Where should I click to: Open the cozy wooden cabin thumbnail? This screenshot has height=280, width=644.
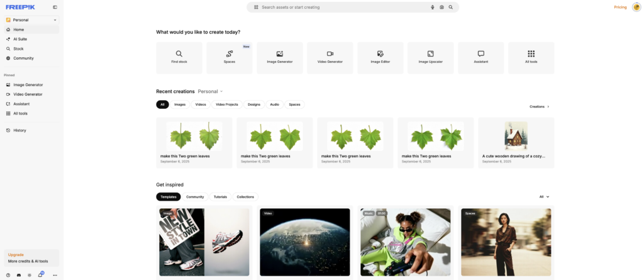(x=516, y=136)
